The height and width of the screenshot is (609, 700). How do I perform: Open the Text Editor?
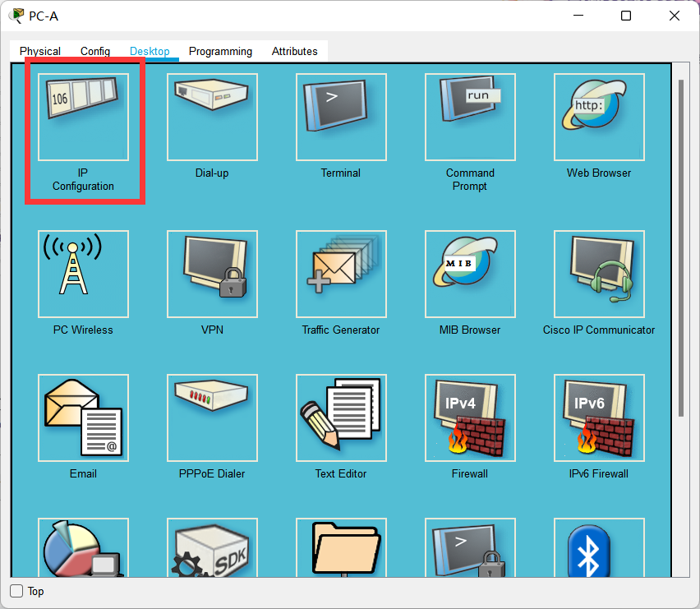tap(342, 418)
